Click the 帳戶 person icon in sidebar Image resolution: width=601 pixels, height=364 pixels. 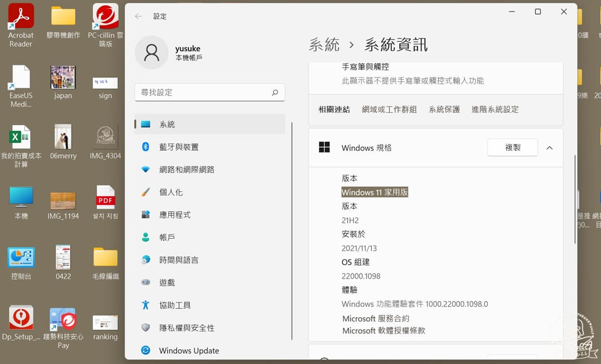pyautogui.click(x=146, y=237)
